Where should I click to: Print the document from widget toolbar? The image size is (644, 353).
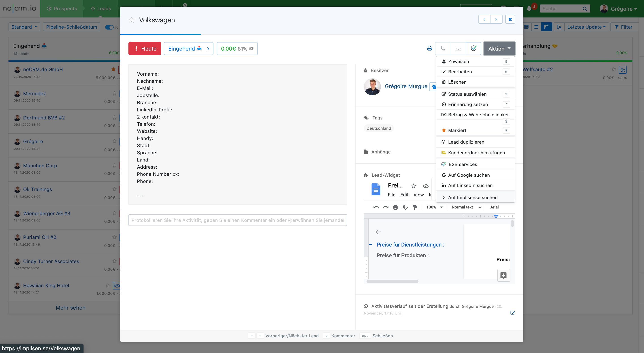tap(395, 207)
